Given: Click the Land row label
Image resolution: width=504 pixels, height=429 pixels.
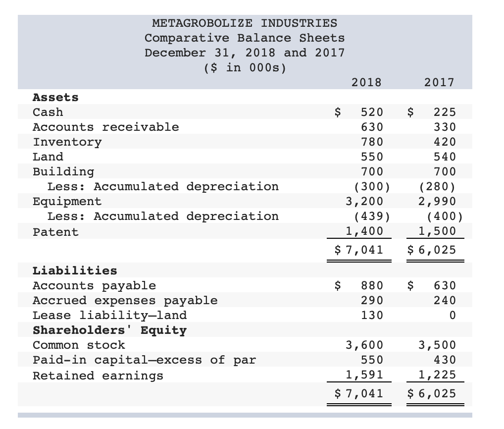Looking at the screenshot, I should (x=48, y=157).
